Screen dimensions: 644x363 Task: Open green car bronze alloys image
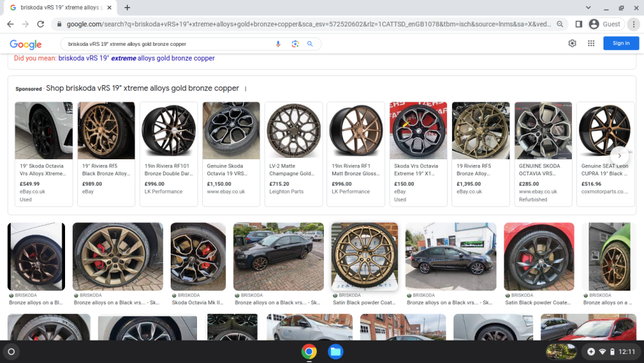coord(609,257)
